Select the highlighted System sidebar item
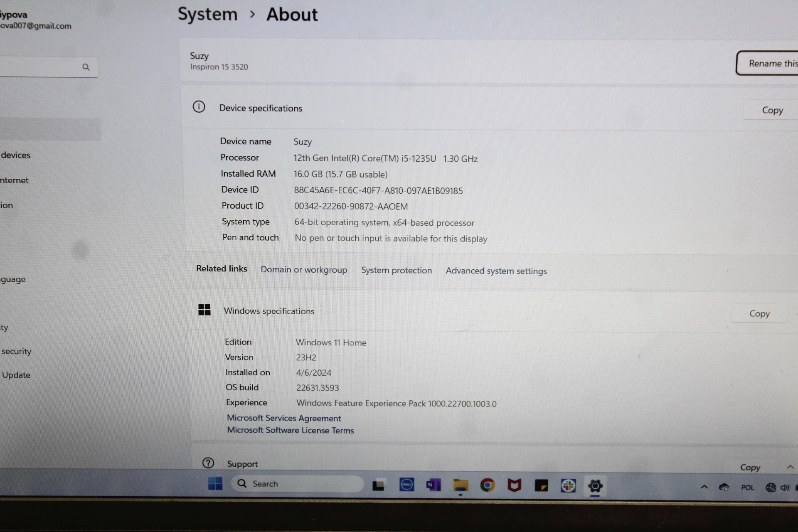The width and height of the screenshot is (798, 532). tap(50, 129)
